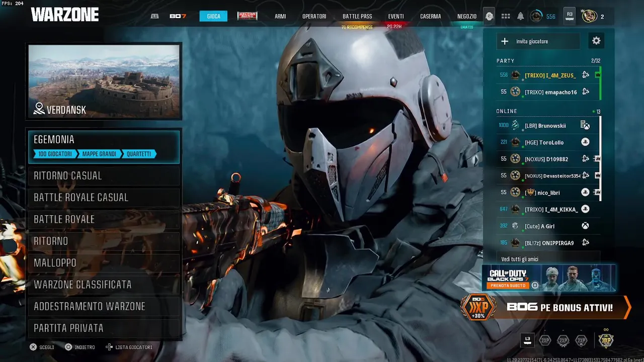The height and width of the screenshot is (362, 644).
Task: Select ADDESTRAMENTO WARZONE mode
Action: coord(104,306)
